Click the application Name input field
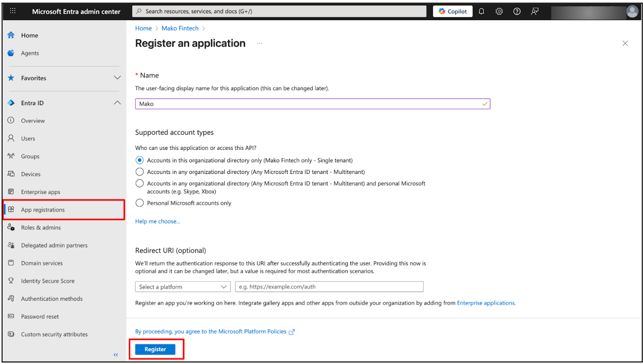The height and width of the screenshot is (364, 643). pyautogui.click(x=313, y=104)
